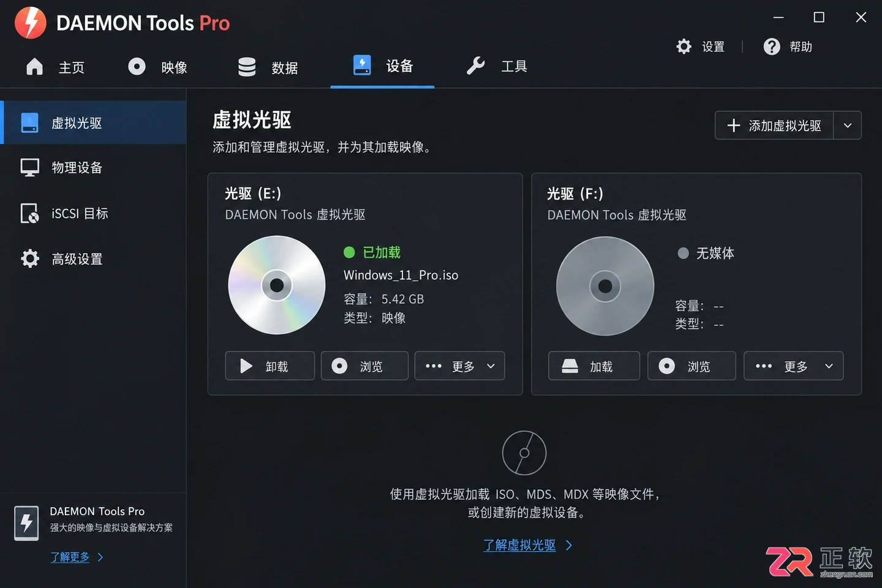Open 物理设备 in the sidebar
The image size is (882, 588).
[x=93, y=168]
